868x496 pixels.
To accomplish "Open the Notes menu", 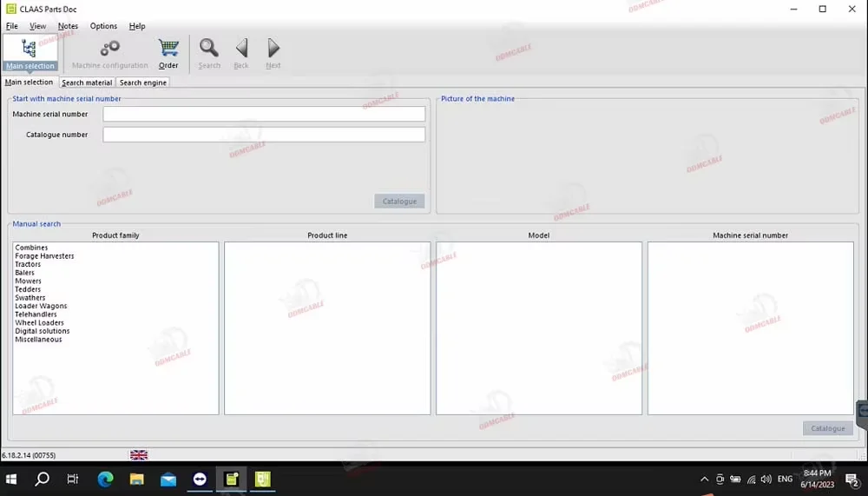I will pos(68,26).
